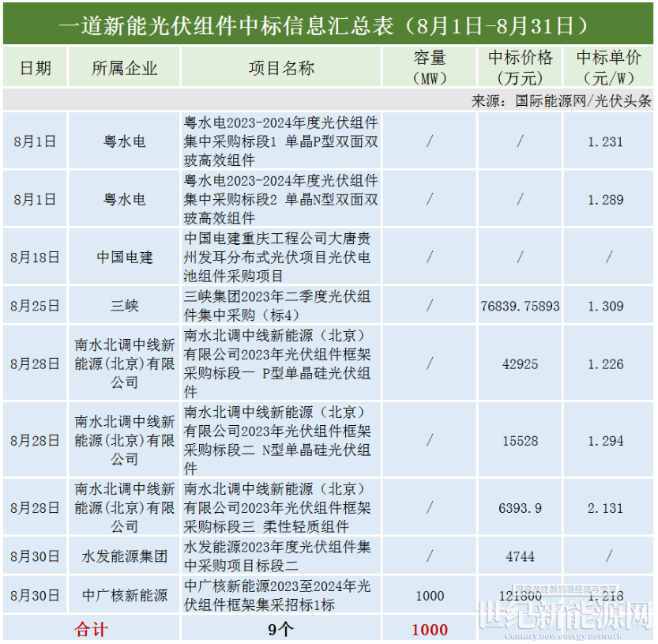
Task: Click the 8月28日 date in the 6393.9 row
Action: point(35,508)
